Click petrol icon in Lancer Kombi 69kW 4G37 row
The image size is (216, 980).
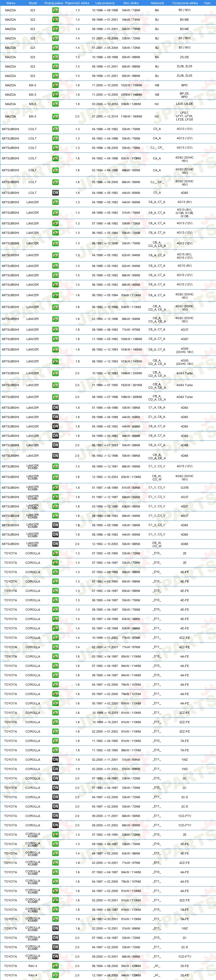click(55, 516)
